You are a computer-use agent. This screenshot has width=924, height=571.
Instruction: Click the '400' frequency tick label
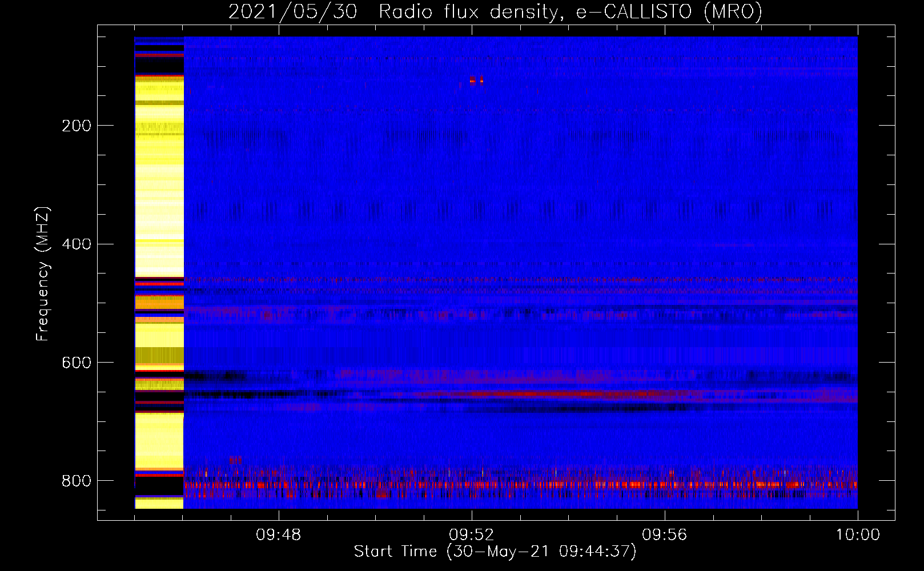click(76, 244)
